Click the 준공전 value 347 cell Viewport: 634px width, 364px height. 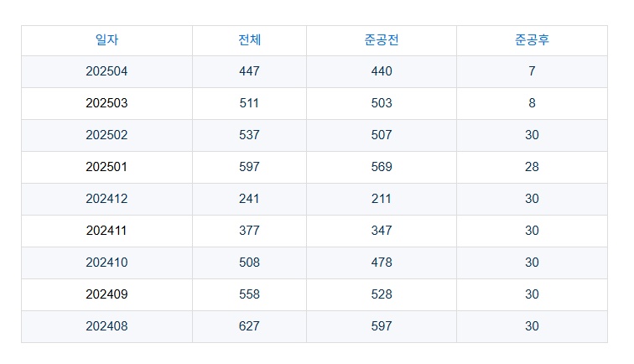[382, 231]
